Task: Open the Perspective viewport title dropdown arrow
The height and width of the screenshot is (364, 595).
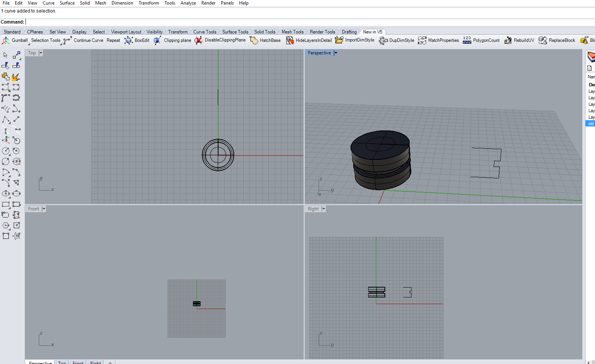Action: tap(336, 53)
